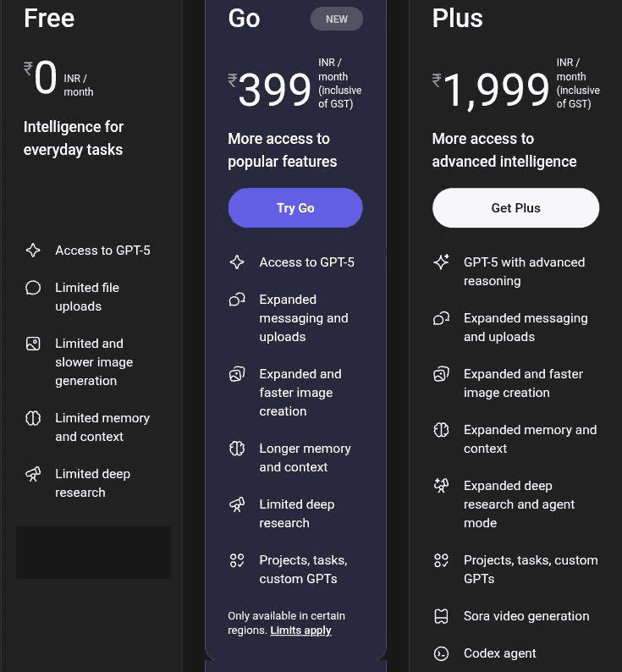Click the telescope icon for Free plan deep research

(33, 474)
